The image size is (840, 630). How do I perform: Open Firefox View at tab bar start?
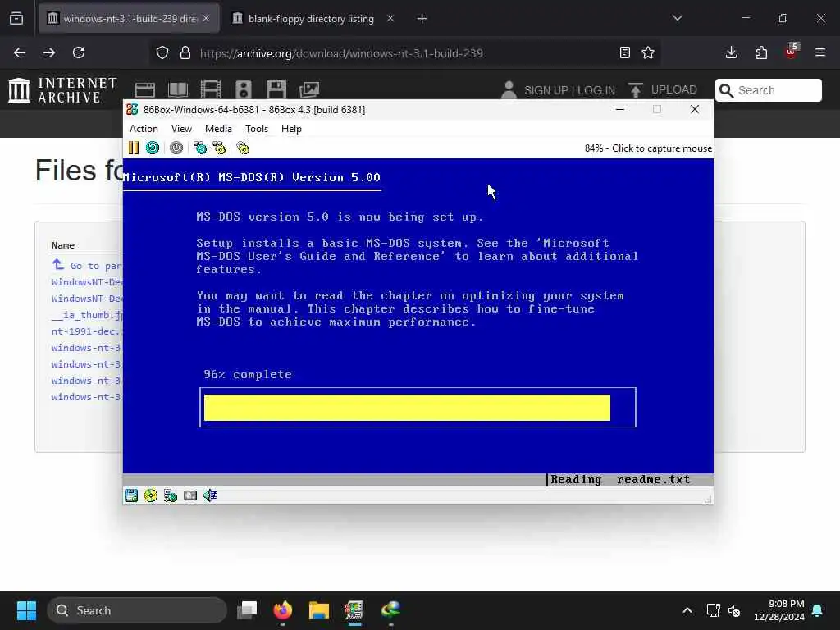(x=16, y=19)
